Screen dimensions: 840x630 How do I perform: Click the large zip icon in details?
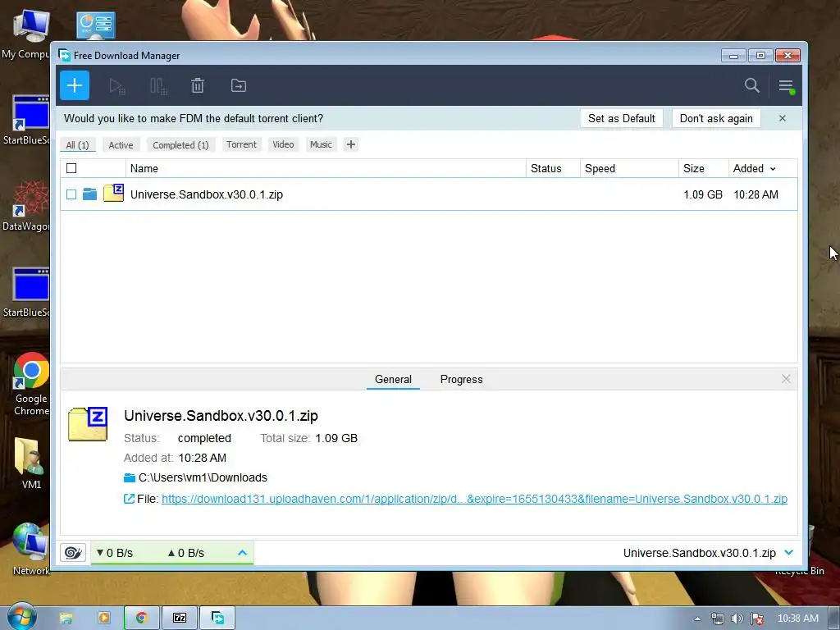pos(88,424)
